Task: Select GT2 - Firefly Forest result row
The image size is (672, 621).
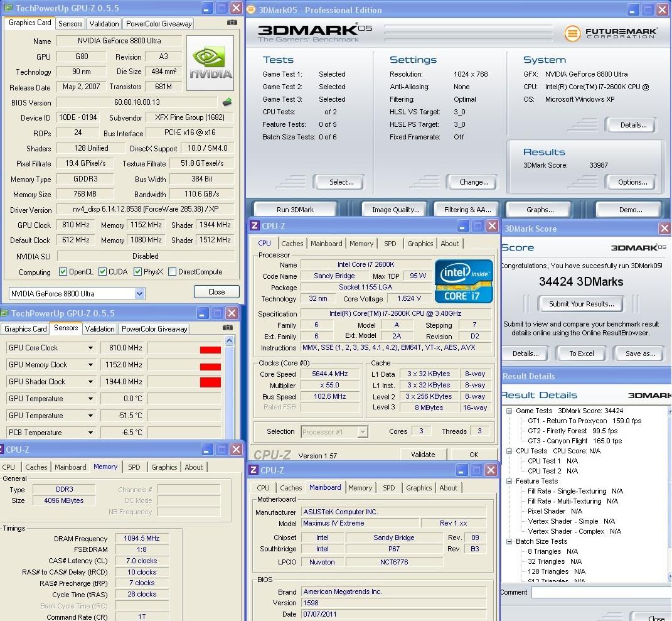Action: (573, 431)
